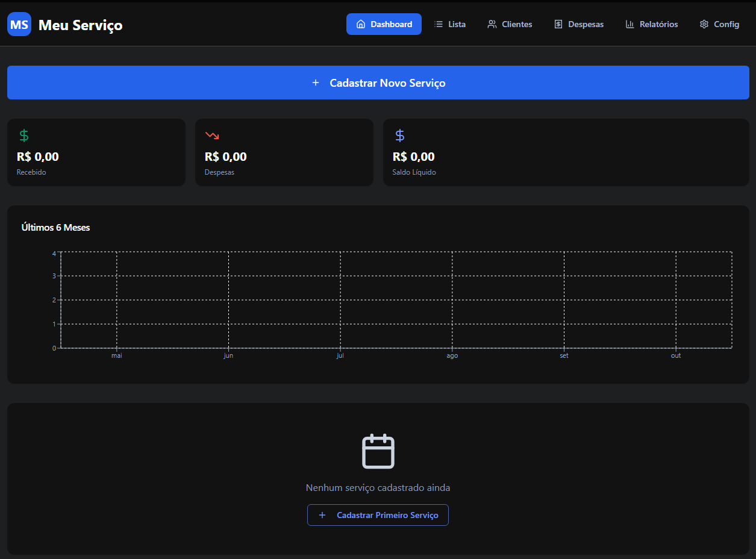Go to the Clientes tab
This screenshot has height=559, width=756.
point(510,24)
